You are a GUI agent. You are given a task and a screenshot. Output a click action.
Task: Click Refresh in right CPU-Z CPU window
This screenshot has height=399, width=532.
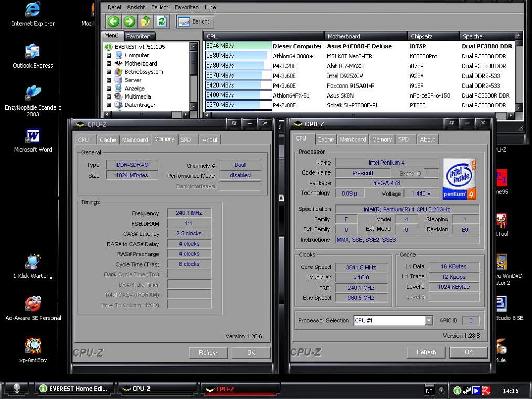point(426,352)
